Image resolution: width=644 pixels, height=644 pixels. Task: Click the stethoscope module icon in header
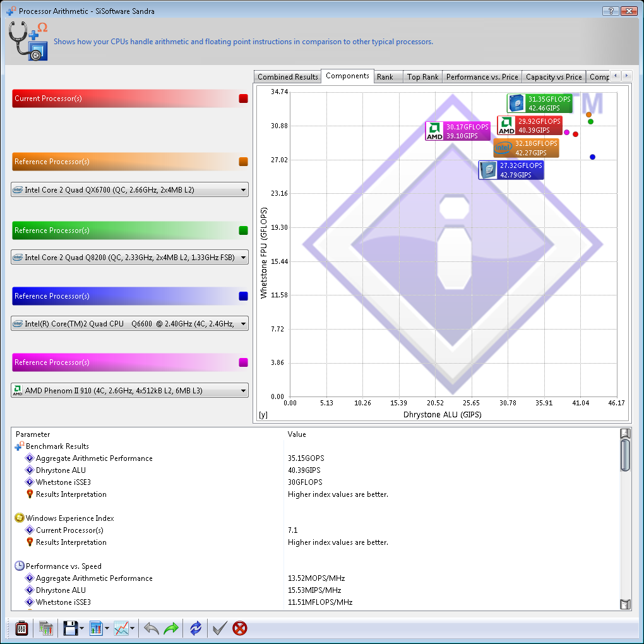(x=28, y=41)
